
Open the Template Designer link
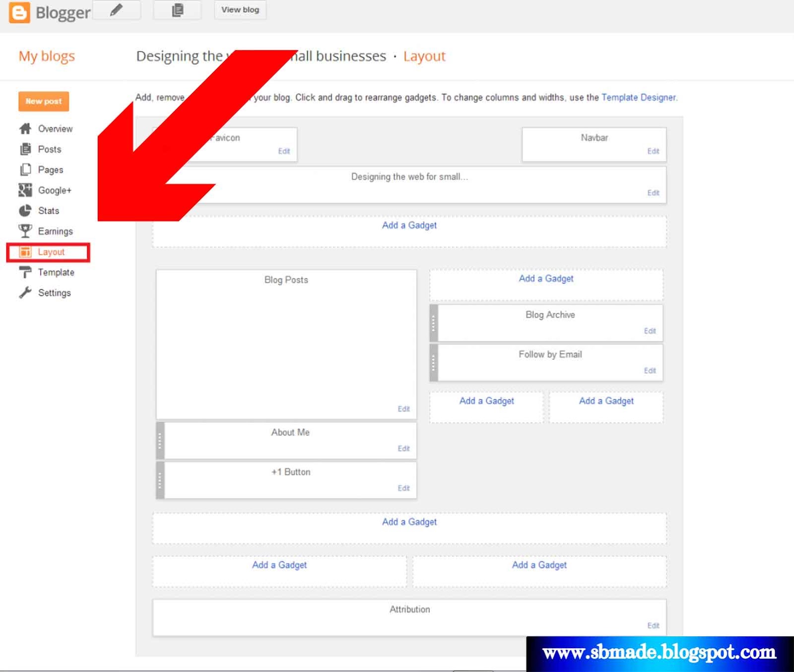tap(639, 97)
